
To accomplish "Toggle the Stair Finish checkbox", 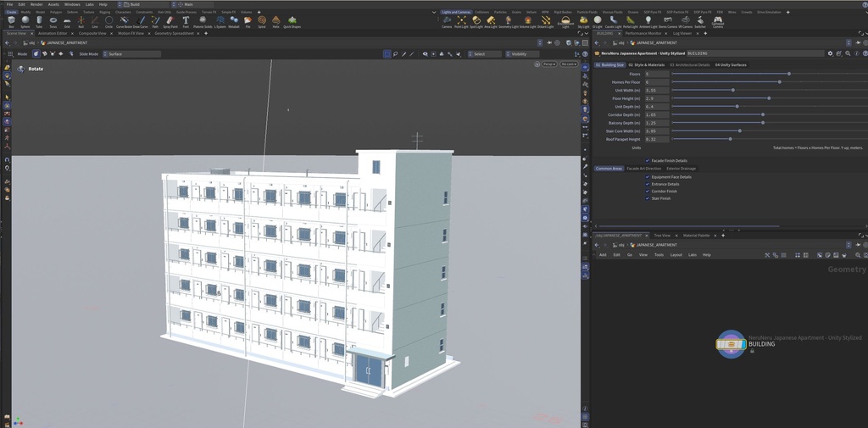I will point(647,198).
